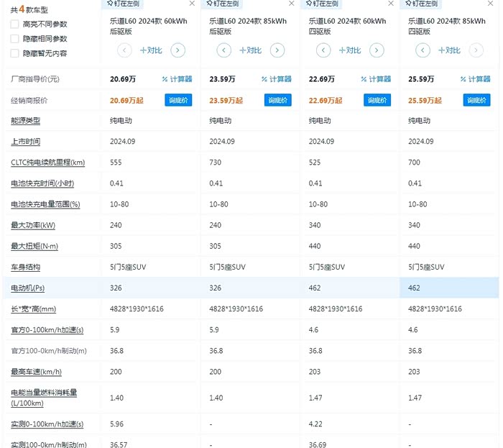Open the 官方0-100km/h加速(s) parameter link

[x=47, y=330]
